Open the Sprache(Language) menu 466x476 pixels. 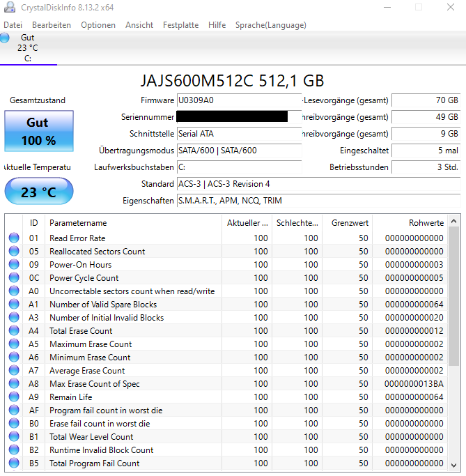click(x=271, y=25)
